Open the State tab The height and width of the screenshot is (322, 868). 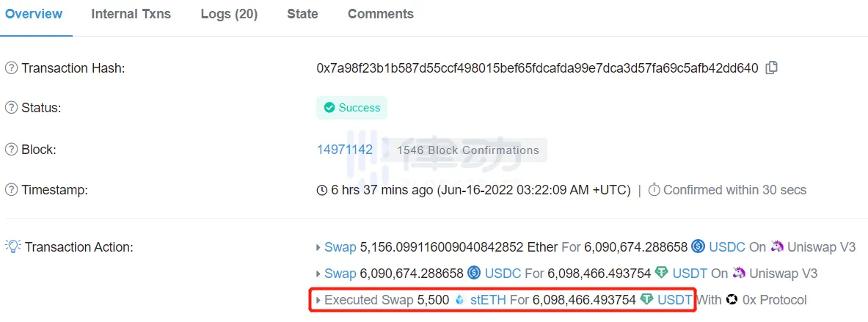tap(302, 14)
